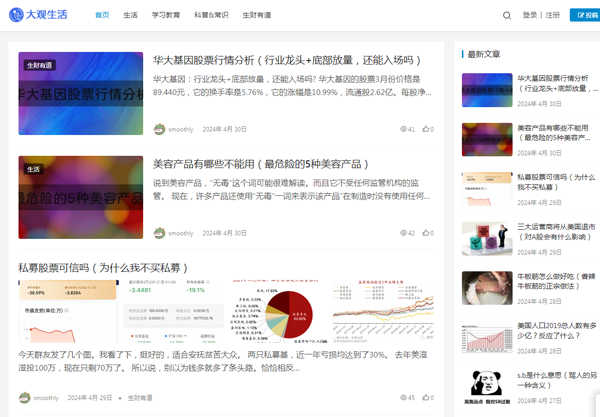Click author avatar on 华大基因 article
Screen dimensions: 600x417
(159, 129)
